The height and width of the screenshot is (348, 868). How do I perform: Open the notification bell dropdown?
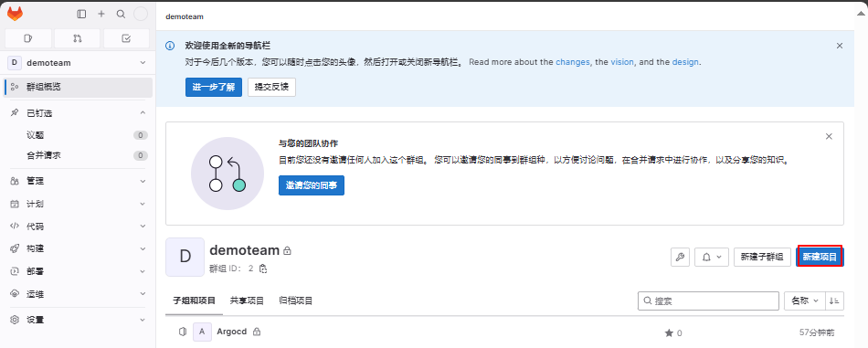712,257
